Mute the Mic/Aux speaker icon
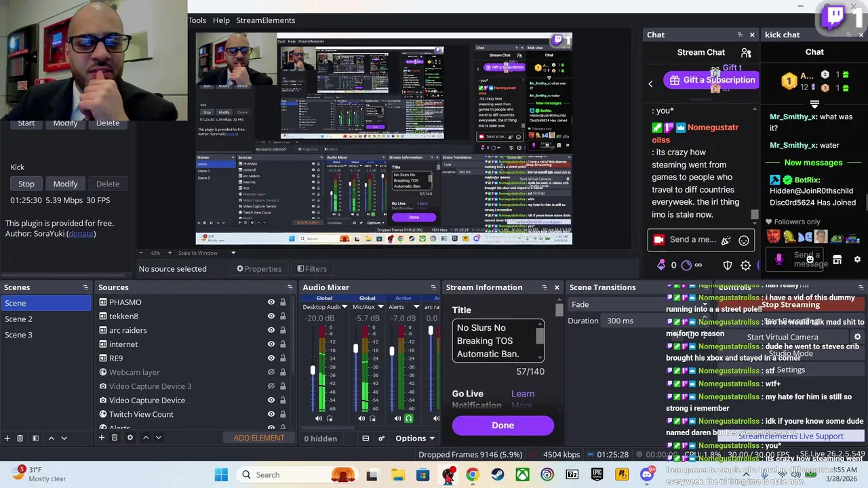868x488 pixels. click(361, 419)
